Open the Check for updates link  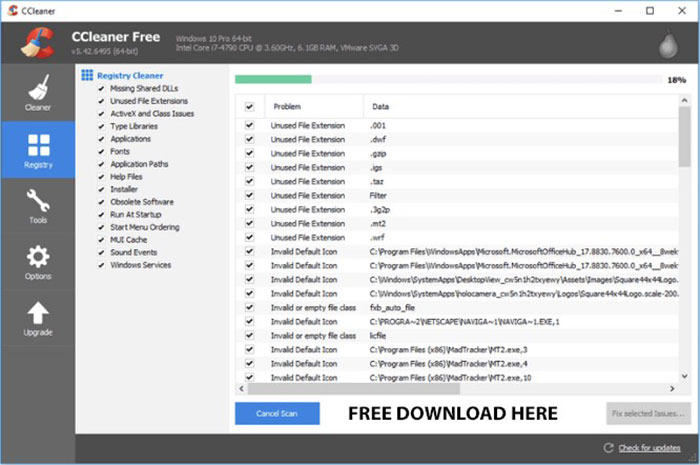(650, 448)
